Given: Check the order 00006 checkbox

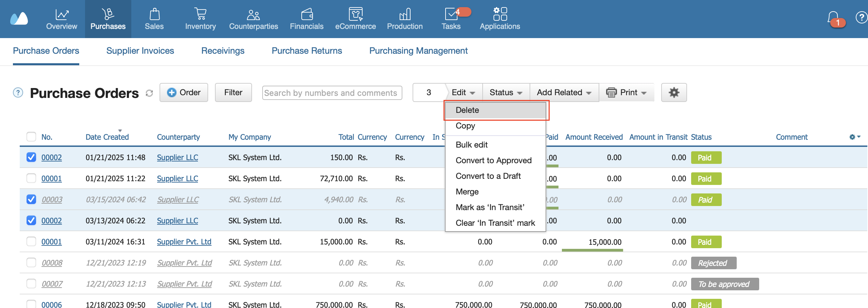Looking at the screenshot, I should point(31,304).
